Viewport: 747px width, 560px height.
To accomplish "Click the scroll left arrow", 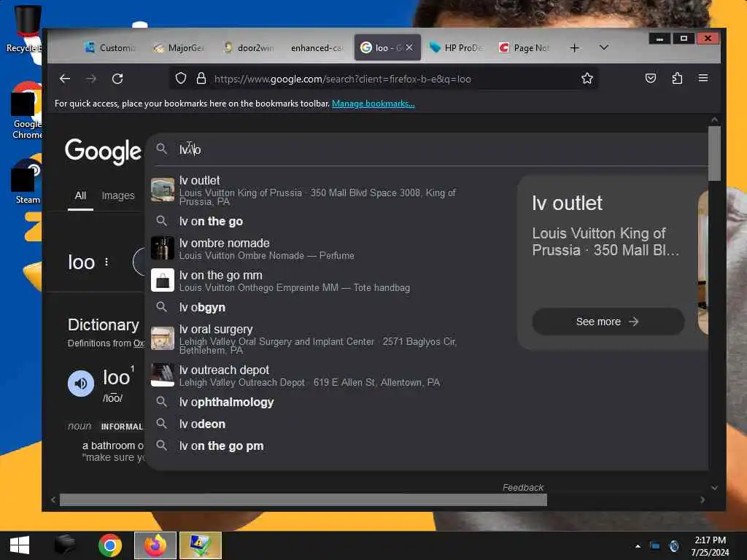I will pyautogui.click(x=53, y=499).
